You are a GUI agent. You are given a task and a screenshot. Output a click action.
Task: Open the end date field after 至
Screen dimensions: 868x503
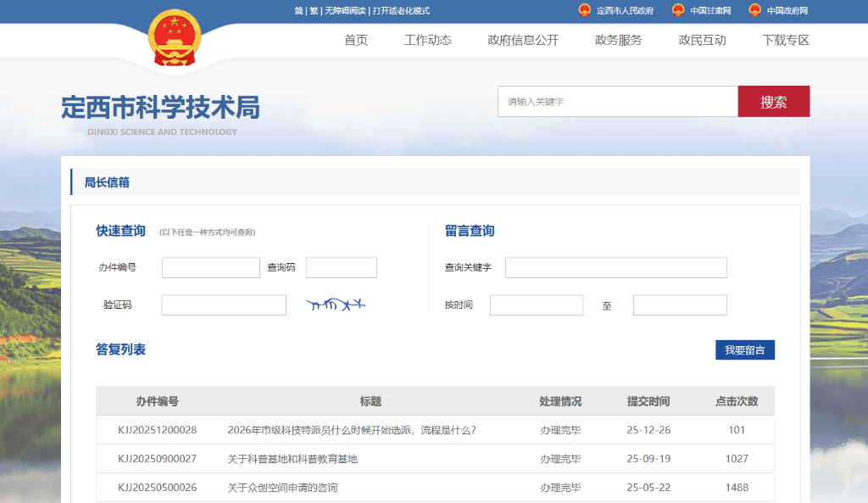680,305
